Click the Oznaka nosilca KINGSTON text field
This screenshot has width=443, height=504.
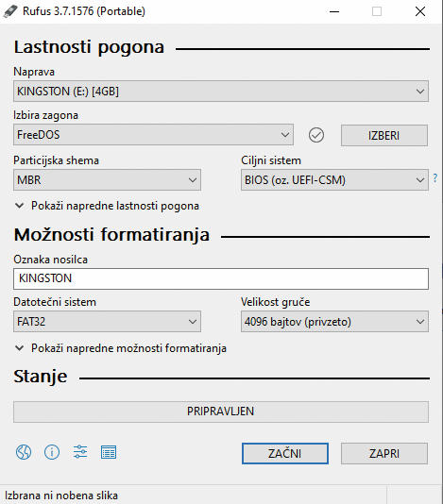pos(221,278)
